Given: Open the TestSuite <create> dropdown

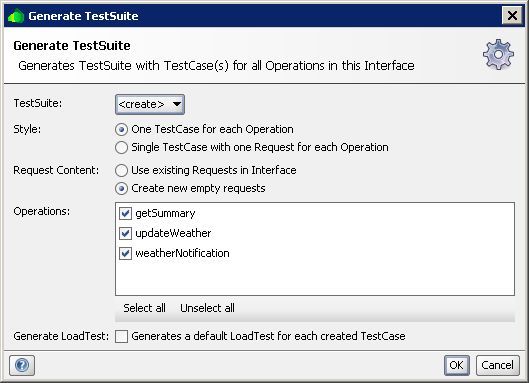Looking at the screenshot, I should (150, 104).
